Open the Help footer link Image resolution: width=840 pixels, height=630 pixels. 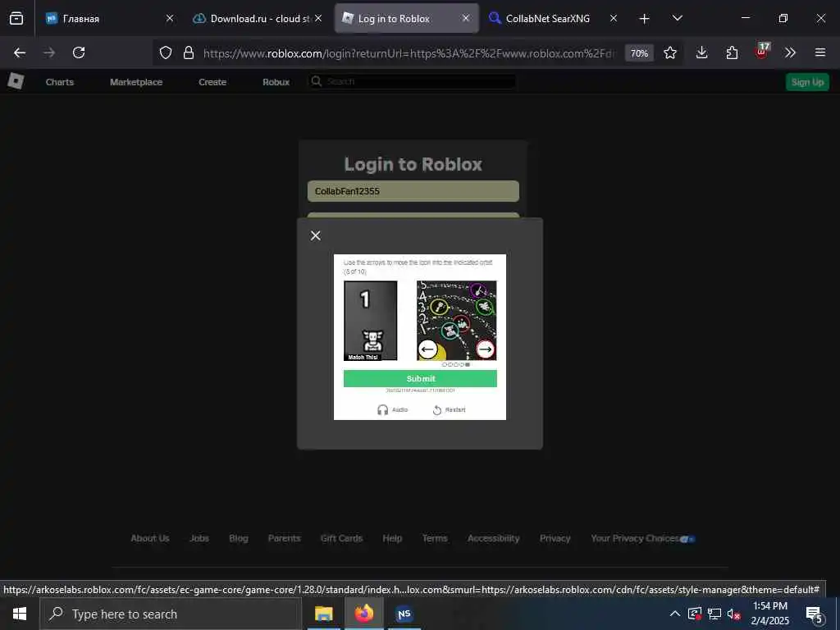(392, 538)
